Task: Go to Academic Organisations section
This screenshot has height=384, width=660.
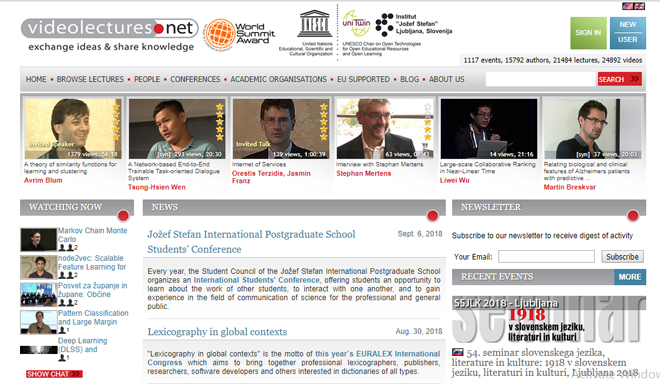Action: click(278, 79)
